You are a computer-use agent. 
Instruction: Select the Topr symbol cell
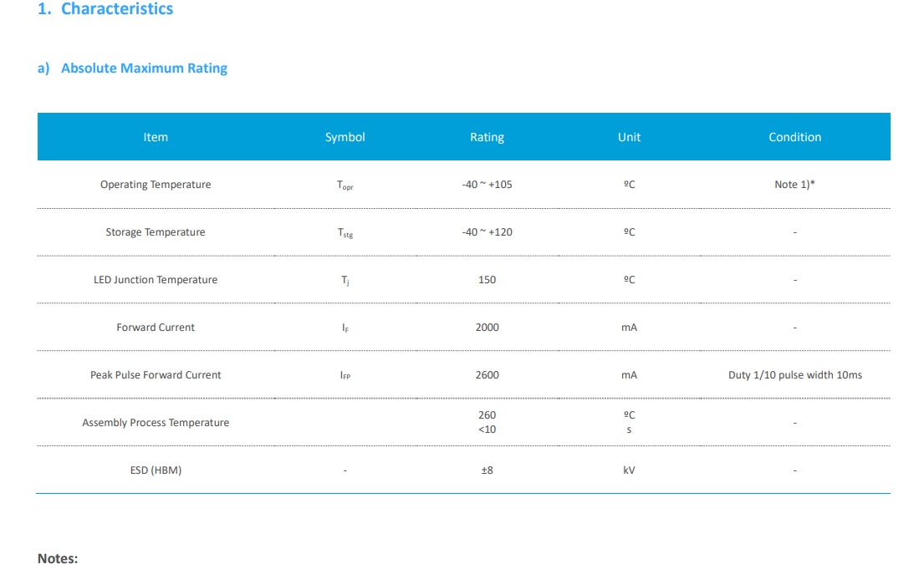(345, 185)
